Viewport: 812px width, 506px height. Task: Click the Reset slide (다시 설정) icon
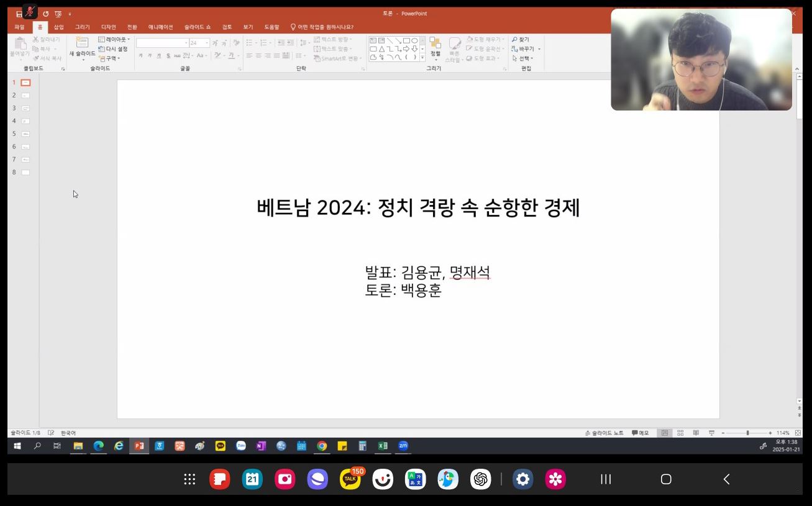pos(102,49)
